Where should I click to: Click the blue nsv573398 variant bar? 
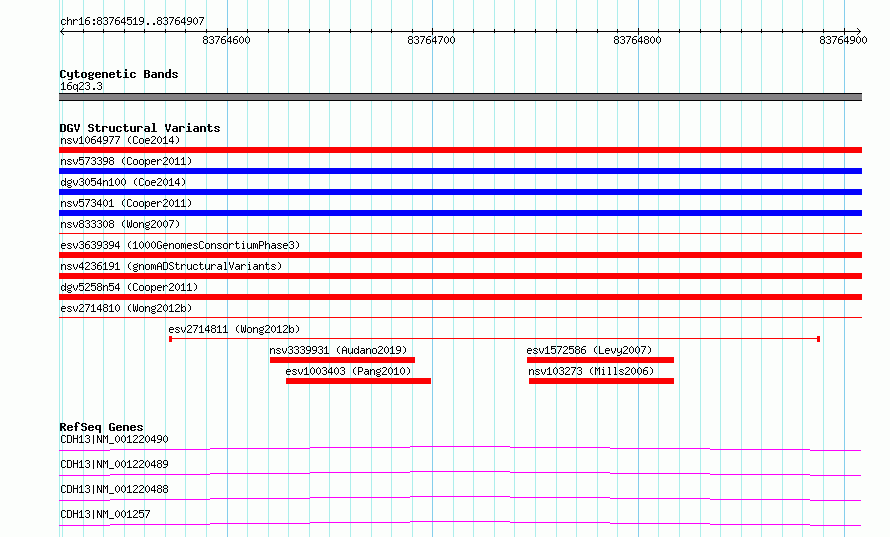pyautogui.click(x=460, y=171)
